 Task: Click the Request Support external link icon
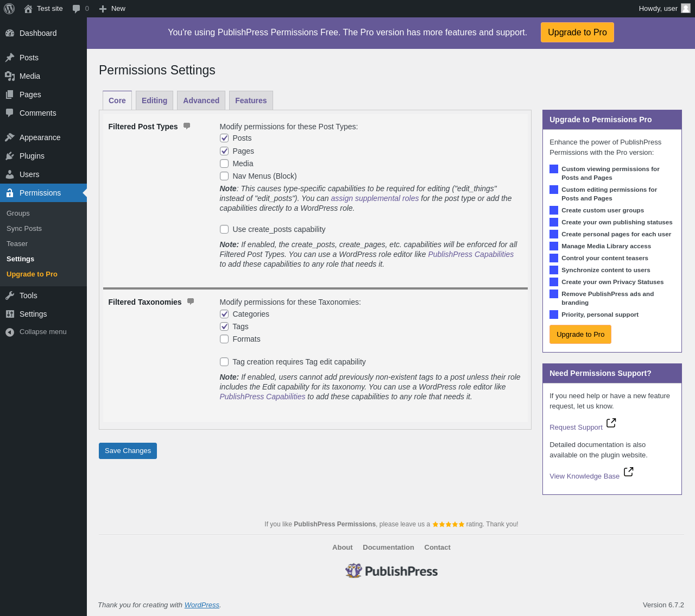611,423
